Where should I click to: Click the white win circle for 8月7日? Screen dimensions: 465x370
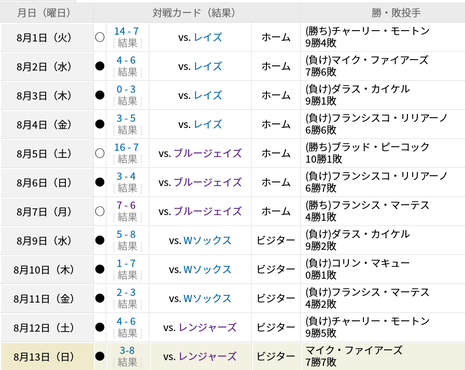pyautogui.click(x=100, y=211)
